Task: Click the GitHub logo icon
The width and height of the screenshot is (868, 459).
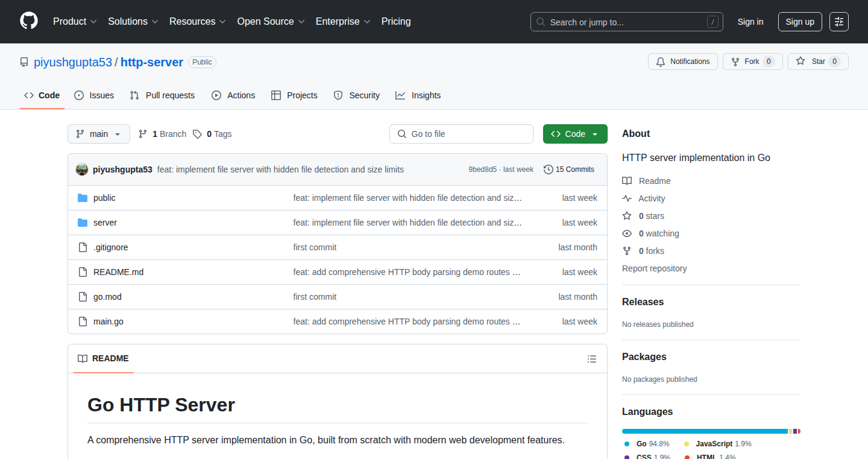Action: [x=29, y=21]
